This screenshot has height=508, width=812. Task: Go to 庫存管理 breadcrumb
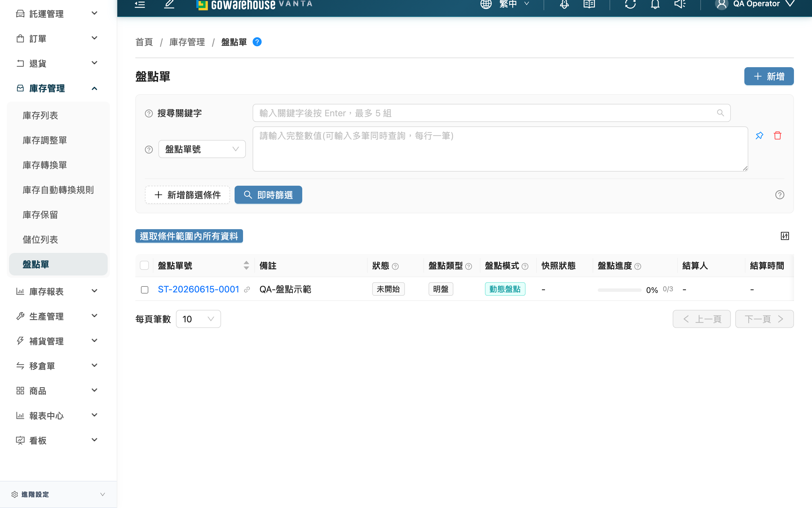click(x=187, y=42)
